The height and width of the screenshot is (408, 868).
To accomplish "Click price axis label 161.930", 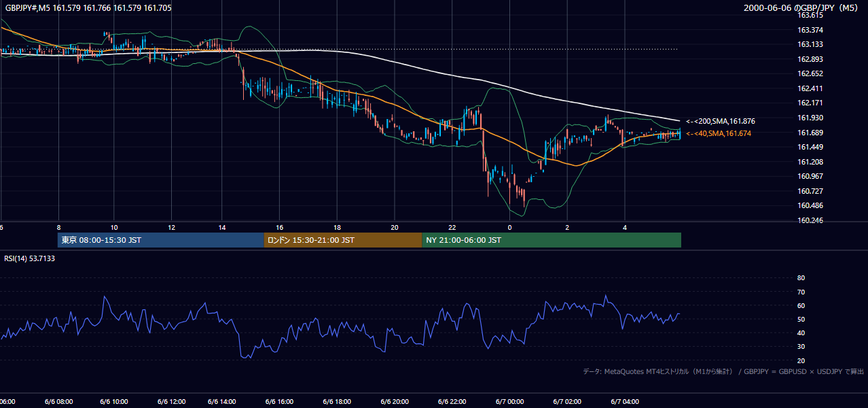I will 810,118.
